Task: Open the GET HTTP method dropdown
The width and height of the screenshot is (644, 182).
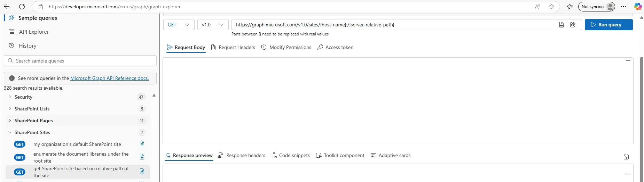Action: click(179, 25)
